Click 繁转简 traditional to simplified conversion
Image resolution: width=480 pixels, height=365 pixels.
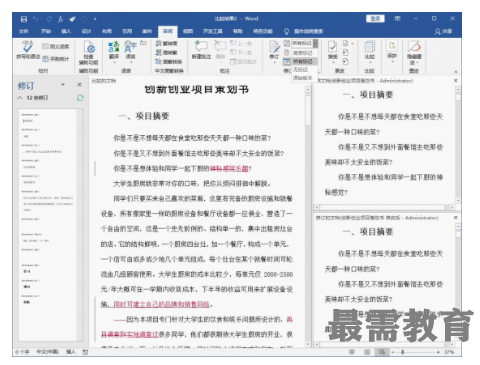pos(167,43)
